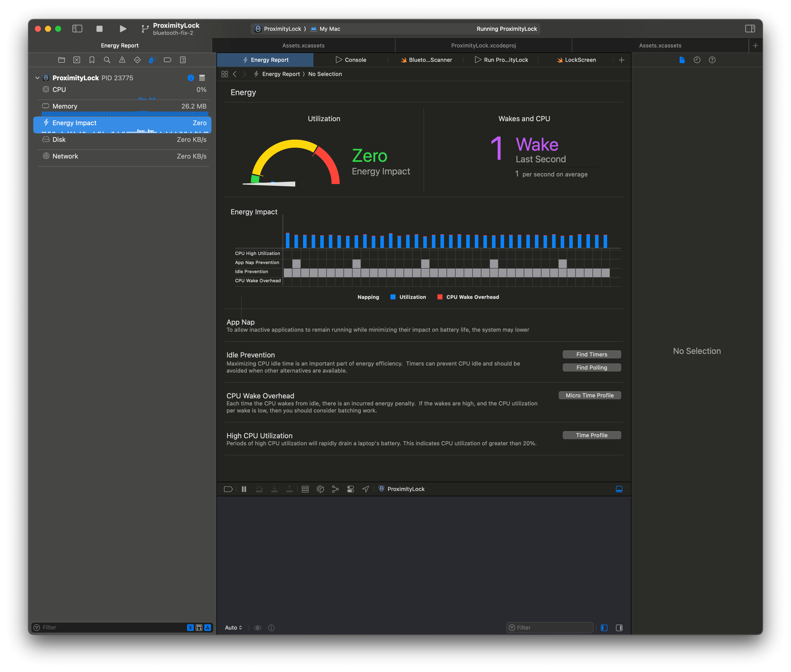Image resolution: width=791 pixels, height=672 pixels.
Task: Open the LockScreen tab
Action: click(x=576, y=60)
